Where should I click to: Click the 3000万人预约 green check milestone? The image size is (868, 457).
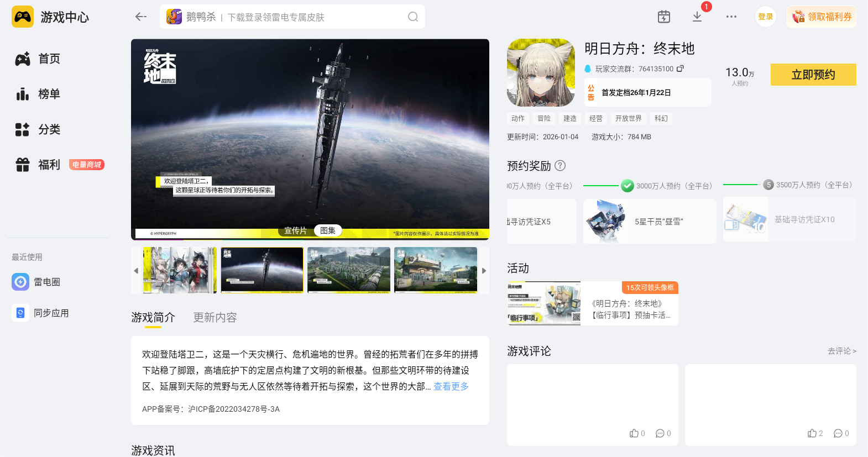628,186
